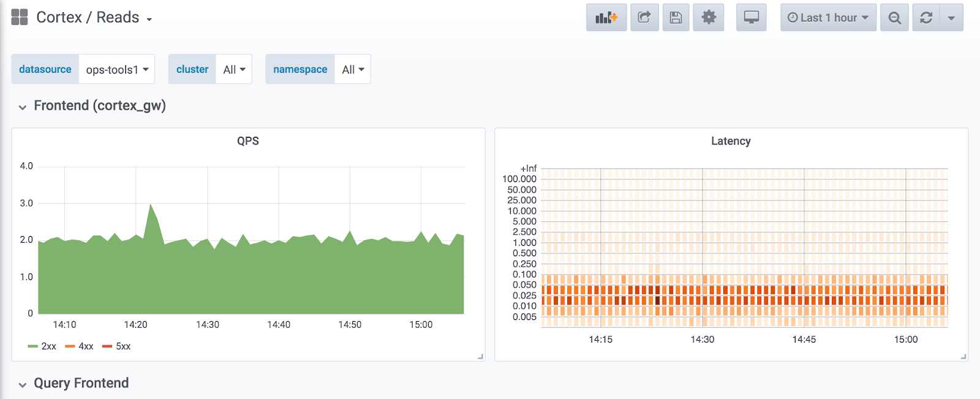The width and height of the screenshot is (980, 399).
Task: Open the namespace All dropdown
Action: click(x=353, y=69)
